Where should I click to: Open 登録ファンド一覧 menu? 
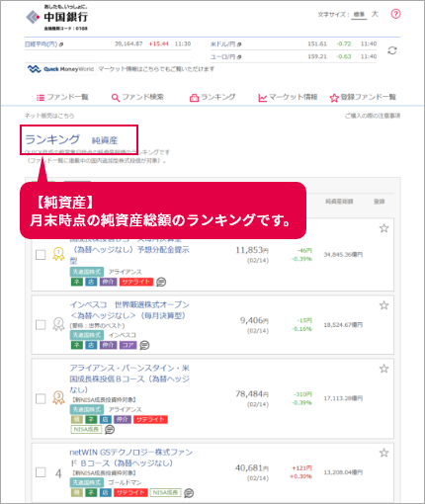pyautogui.click(x=363, y=97)
